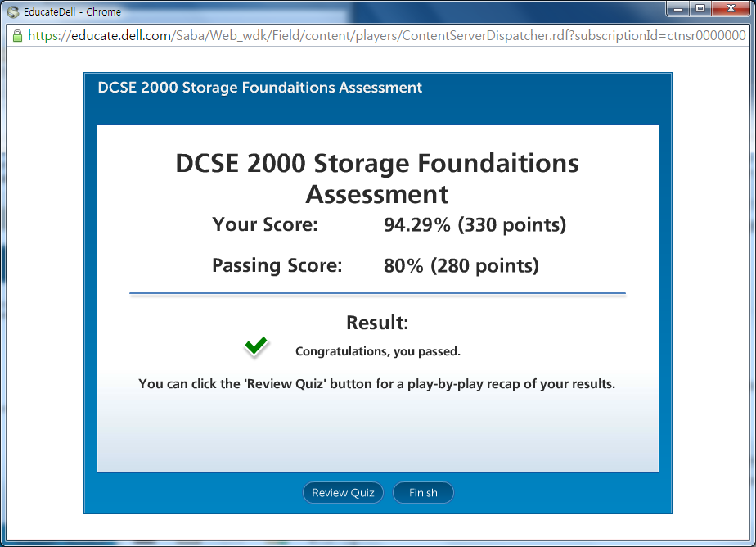Click the Review Quiz button
The height and width of the screenshot is (547, 756).
point(343,492)
